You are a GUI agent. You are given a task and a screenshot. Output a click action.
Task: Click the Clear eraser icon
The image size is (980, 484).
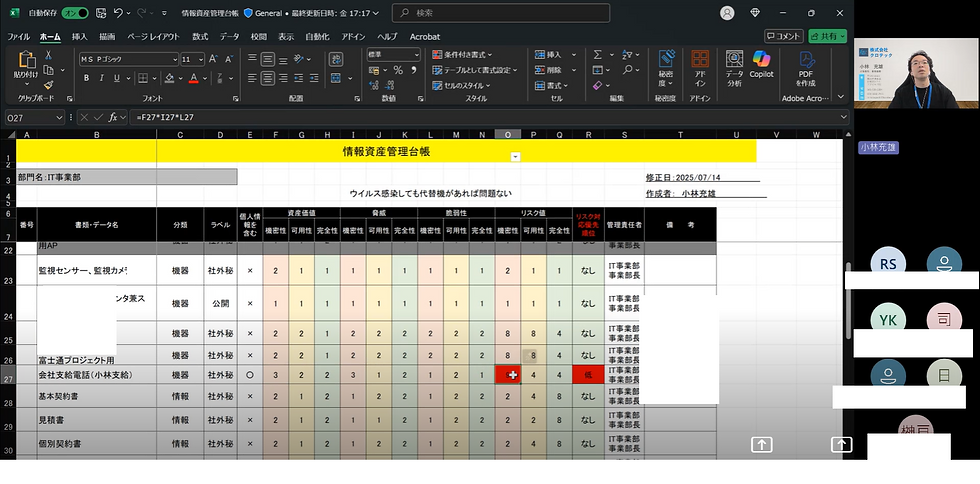598,85
